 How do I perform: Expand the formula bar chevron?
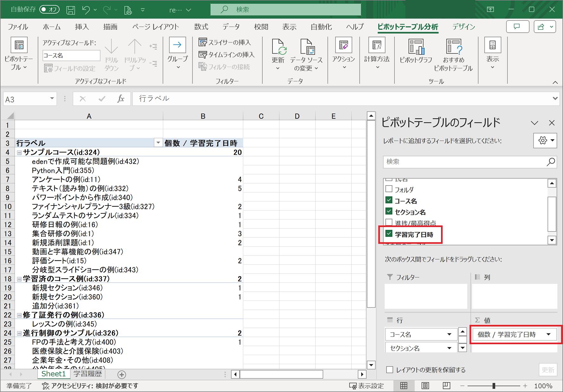[555, 98]
